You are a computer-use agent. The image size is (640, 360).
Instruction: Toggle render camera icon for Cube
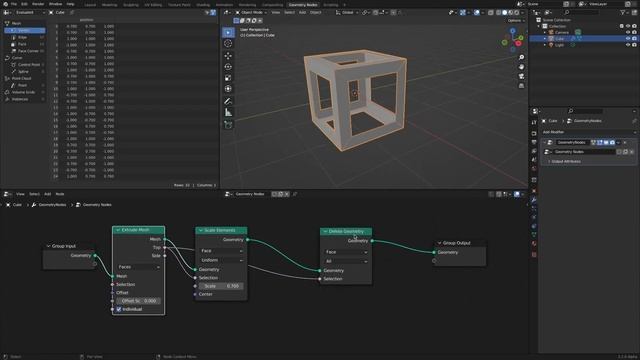click(x=634, y=38)
